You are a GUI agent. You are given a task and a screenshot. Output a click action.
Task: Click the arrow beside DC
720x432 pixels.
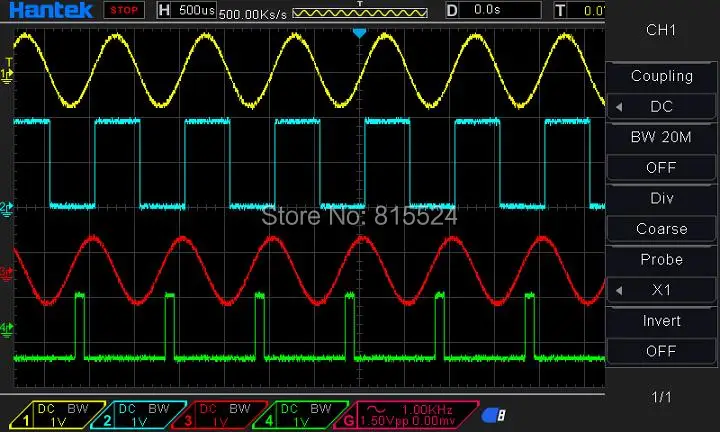[619, 107]
